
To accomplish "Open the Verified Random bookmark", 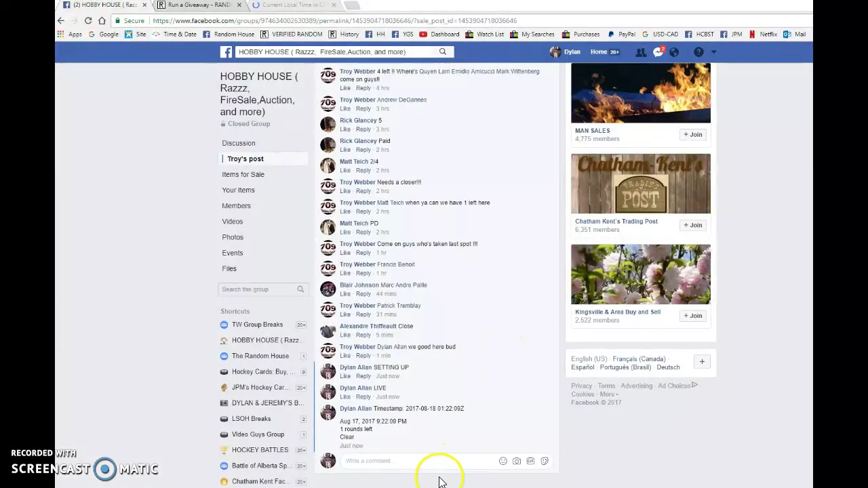I will pos(292,34).
